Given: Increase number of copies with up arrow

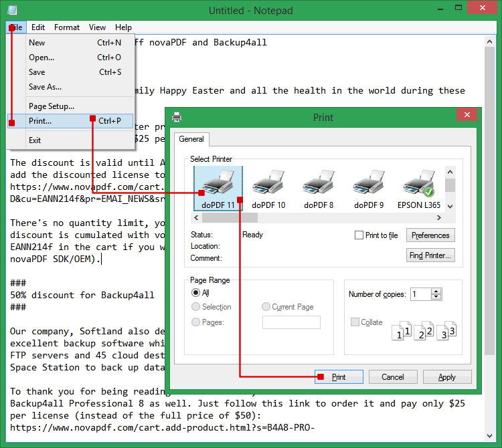Looking at the screenshot, I should tap(436, 291).
